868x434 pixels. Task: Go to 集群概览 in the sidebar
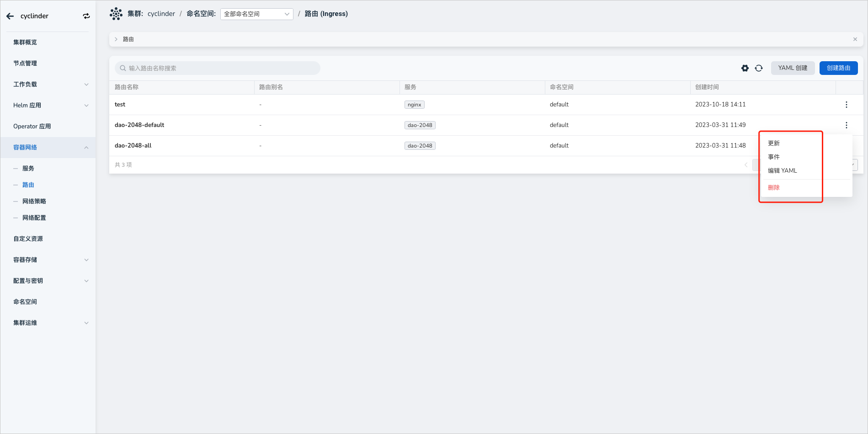[x=25, y=42]
